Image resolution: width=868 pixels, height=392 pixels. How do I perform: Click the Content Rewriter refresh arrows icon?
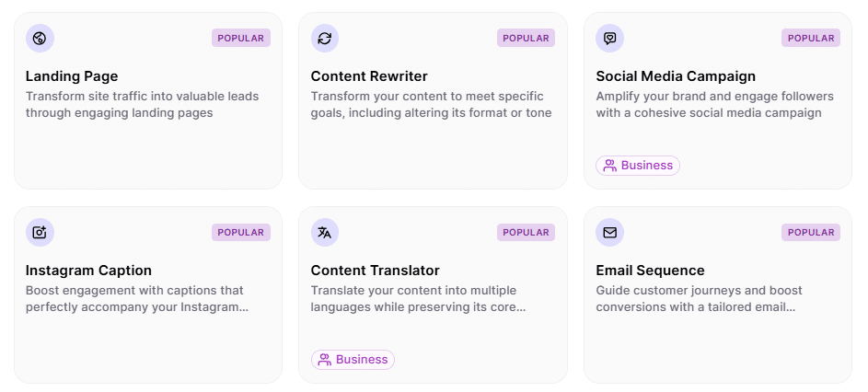[x=324, y=39]
